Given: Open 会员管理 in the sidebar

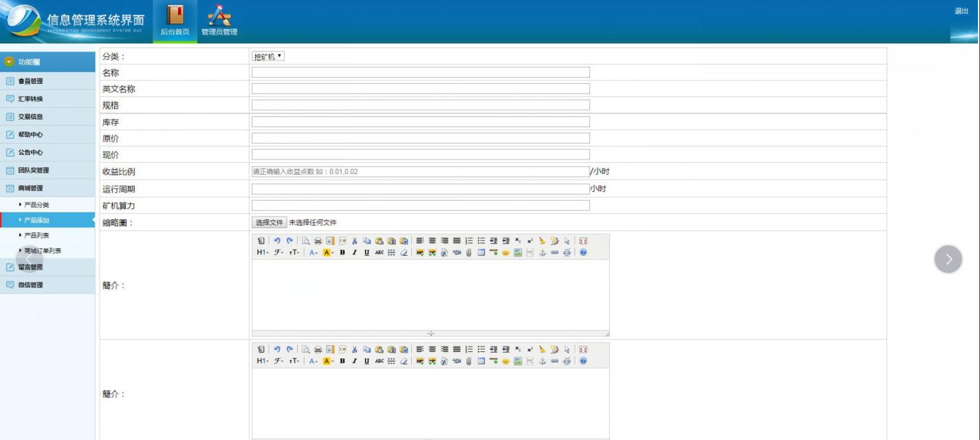Looking at the screenshot, I should click(x=47, y=81).
